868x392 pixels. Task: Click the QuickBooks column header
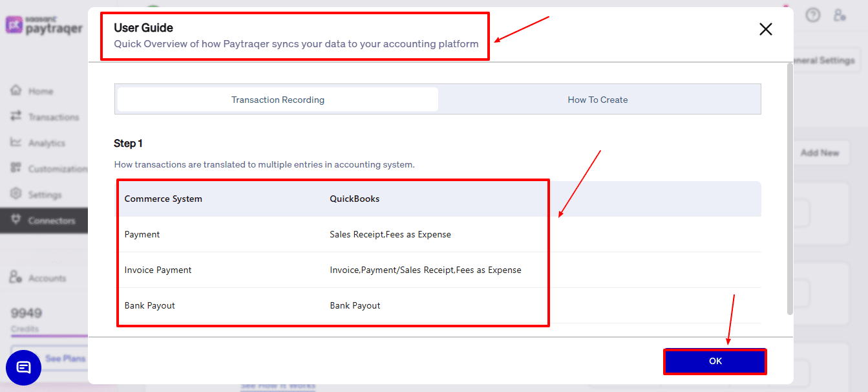coord(355,199)
